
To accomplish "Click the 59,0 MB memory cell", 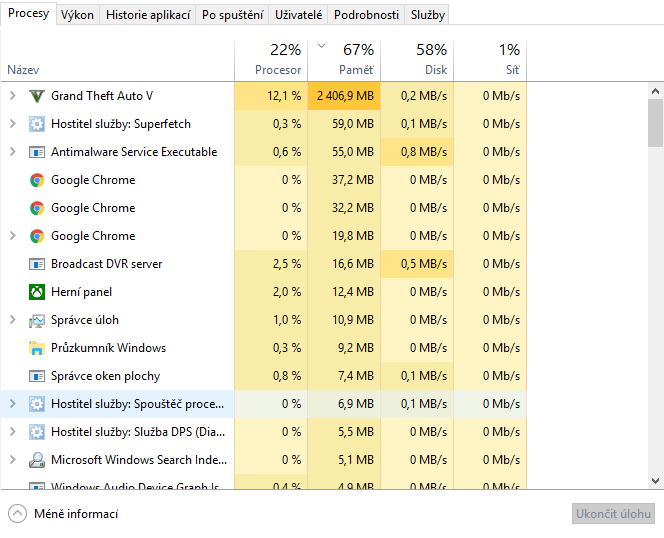I will coord(344,124).
